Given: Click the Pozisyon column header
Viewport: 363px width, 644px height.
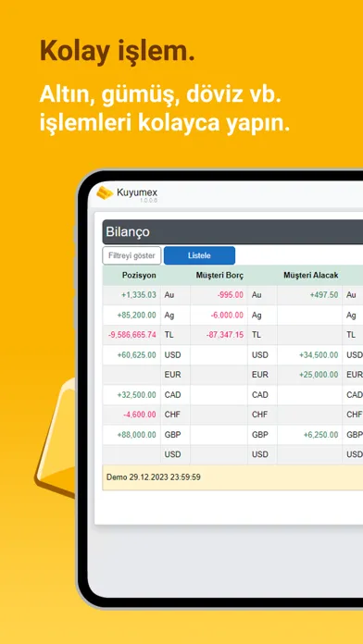Looking at the screenshot, I should click(x=139, y=275).
